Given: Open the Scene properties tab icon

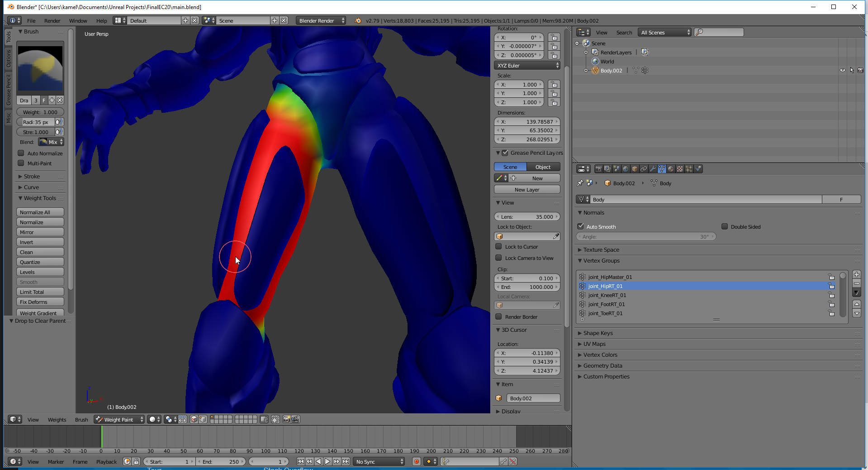Looking at the screenshot, I should [617, 169].
